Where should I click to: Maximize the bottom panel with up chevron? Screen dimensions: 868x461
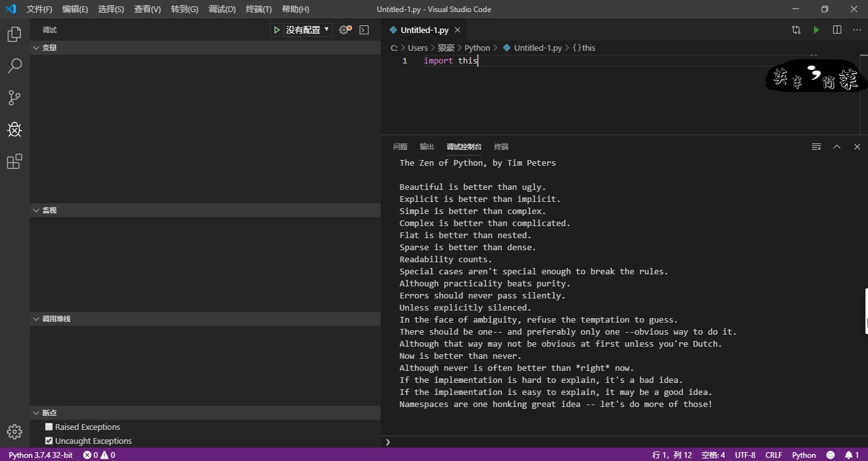(x=837, y=147)
